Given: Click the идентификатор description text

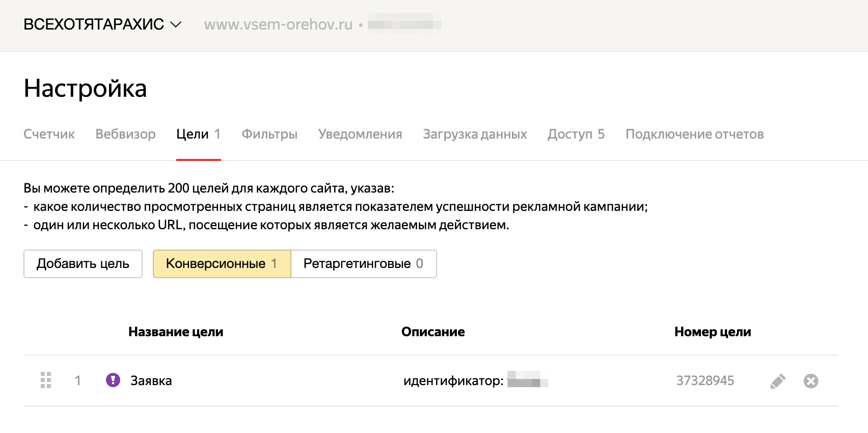Looking at the screenshot, I should pos(453,381).
